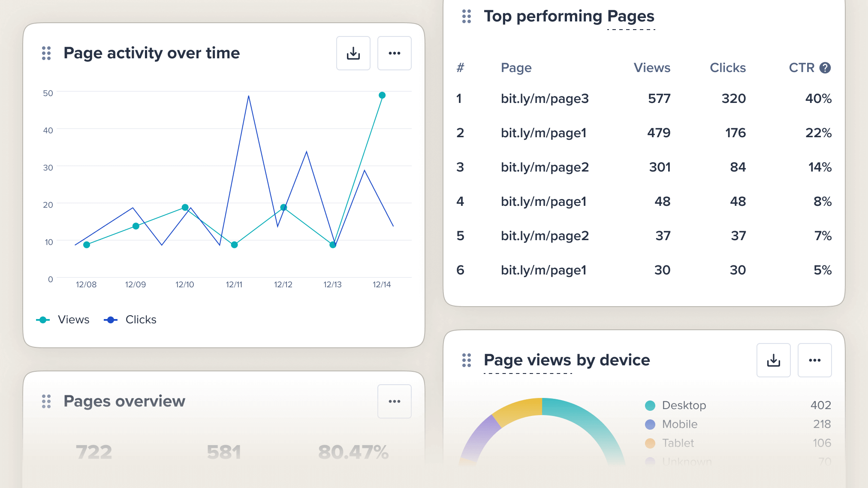Click the yellow Tablet color dot

pyautogui.click(x=650, y=443)
